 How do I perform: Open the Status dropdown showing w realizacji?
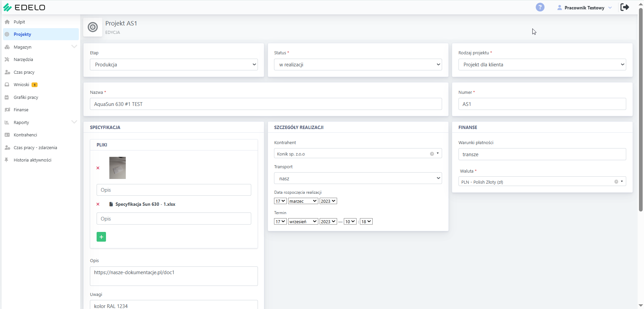(x=358, y=65)
